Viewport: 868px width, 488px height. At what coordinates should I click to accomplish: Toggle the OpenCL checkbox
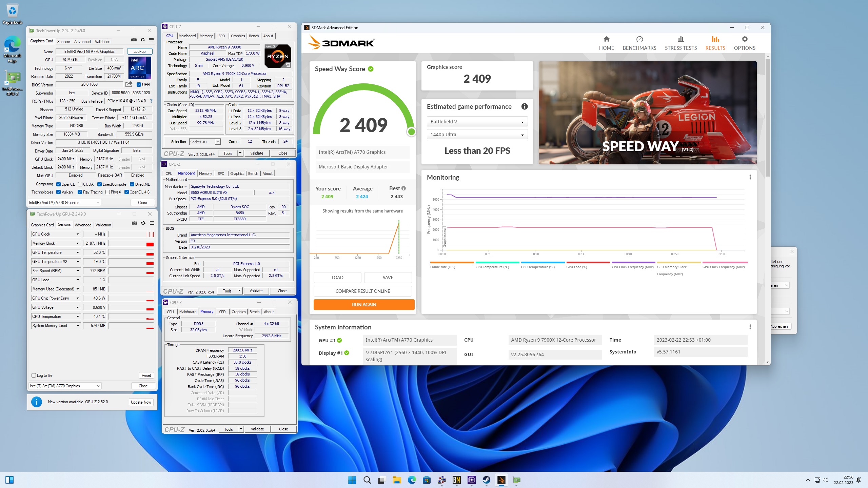click(x=58, y=184)
